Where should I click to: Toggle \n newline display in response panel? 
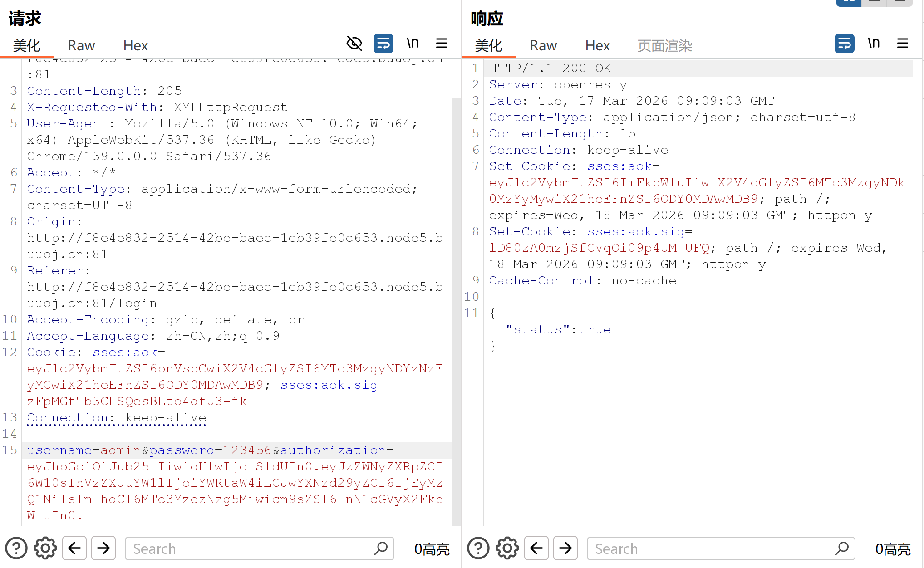[874, 44]
